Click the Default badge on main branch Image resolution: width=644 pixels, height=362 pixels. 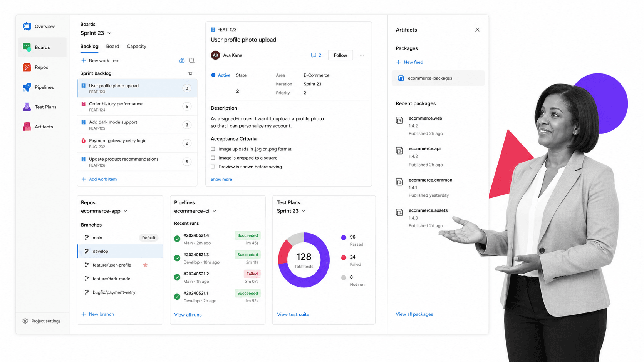149,238
